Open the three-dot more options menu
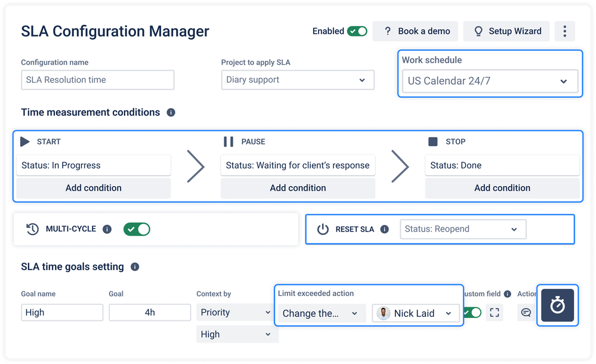The height and width of the screenshot is (364, 596). [x=564, y=31]
